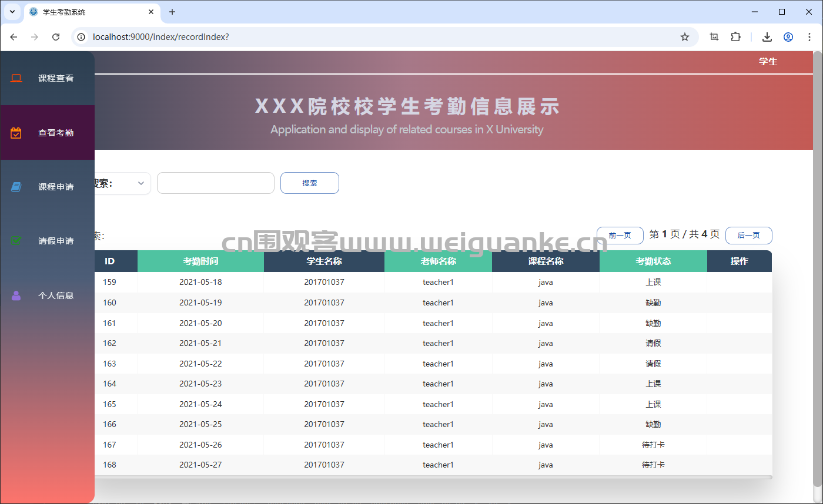The width and height of the screenshot is (823, 504).
Task: Open the browser downloads icon
Action: (x=767, y=36)
